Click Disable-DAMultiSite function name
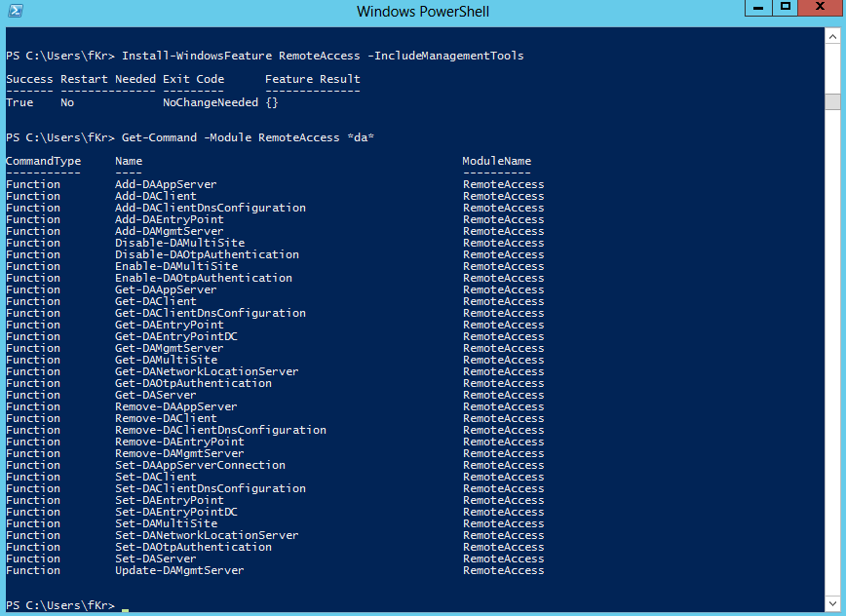The image size is (846, 616). (x=179, y=243)
